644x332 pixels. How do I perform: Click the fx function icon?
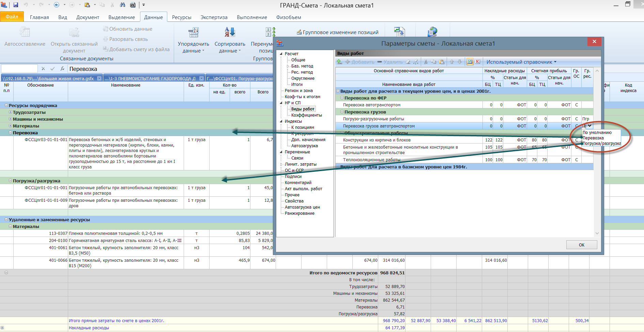(x=62, y=69)
